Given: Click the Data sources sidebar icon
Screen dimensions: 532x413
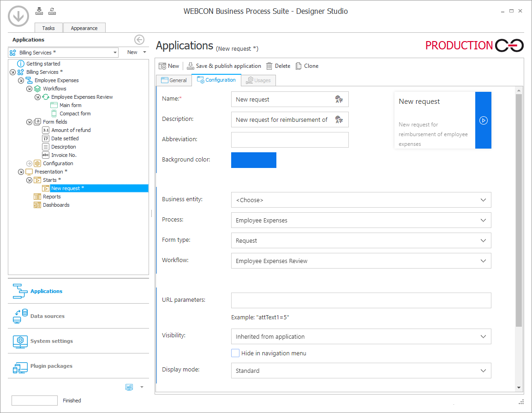Looking at the screenshot, I should tap(20, 316).
